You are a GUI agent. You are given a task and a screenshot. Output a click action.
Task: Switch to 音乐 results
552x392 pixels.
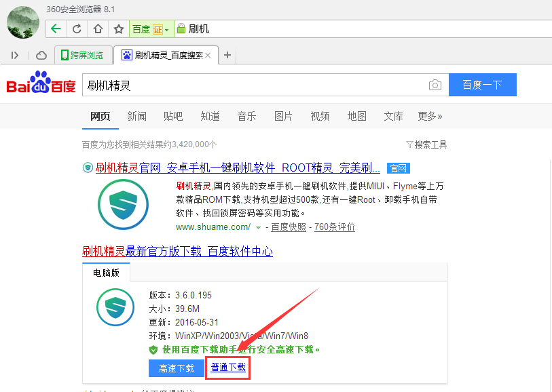coord(246,116)
